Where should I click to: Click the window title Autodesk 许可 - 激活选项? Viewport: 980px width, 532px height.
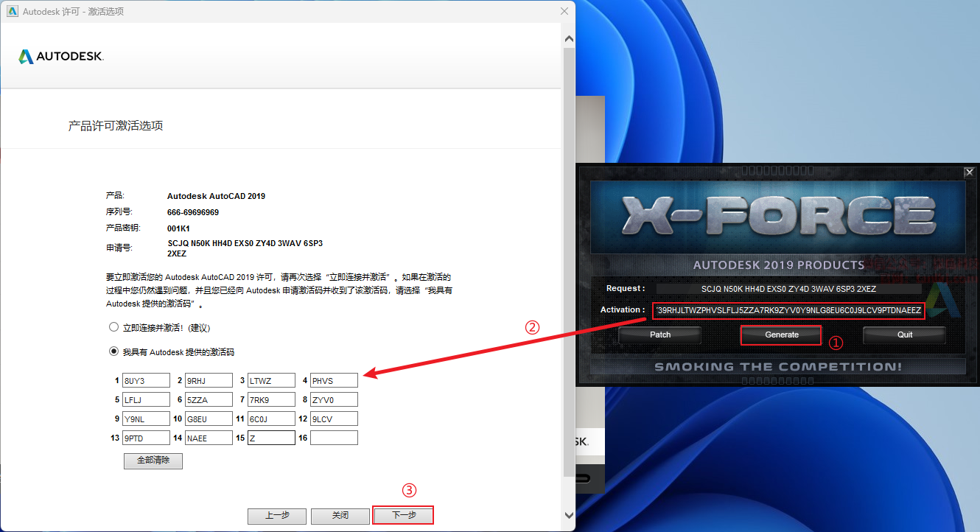pyautogui.click(x=73, y=11)
